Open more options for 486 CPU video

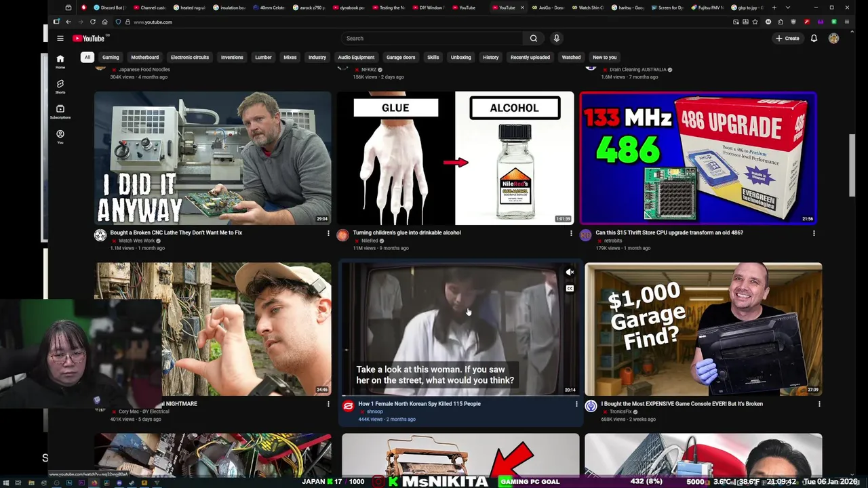coord(814,233)
